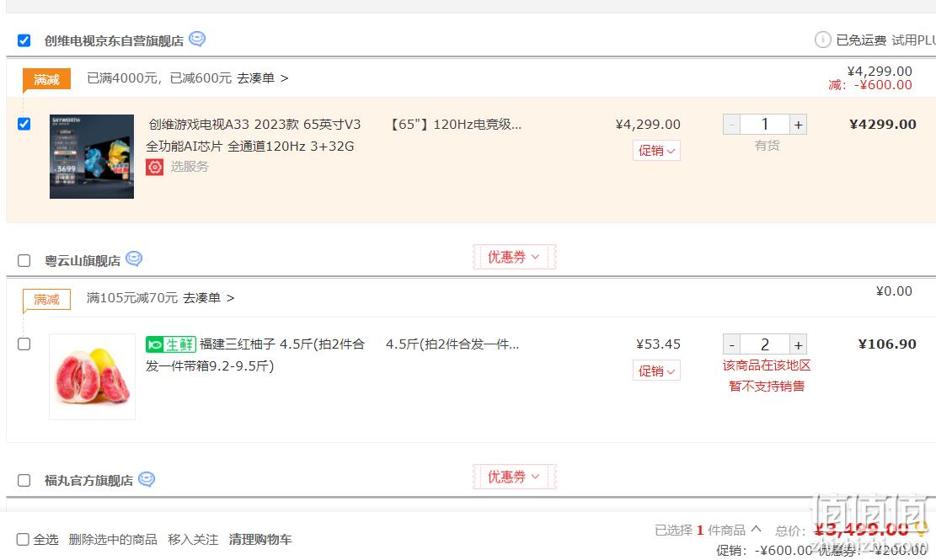Image resolution: width=936 pixels, height=560 pixels.
Task: Click the 该商品在该地区暂不支持销售 notice
Action: coord(767,376)
